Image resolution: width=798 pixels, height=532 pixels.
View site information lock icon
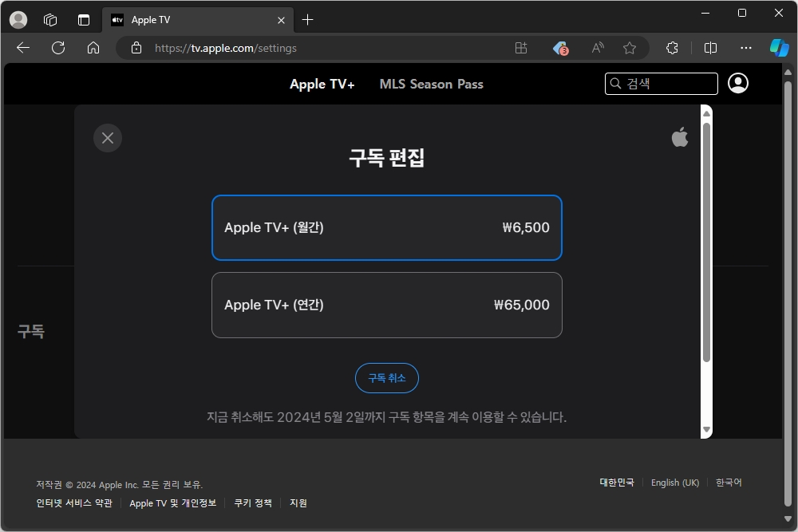(136, 48)
